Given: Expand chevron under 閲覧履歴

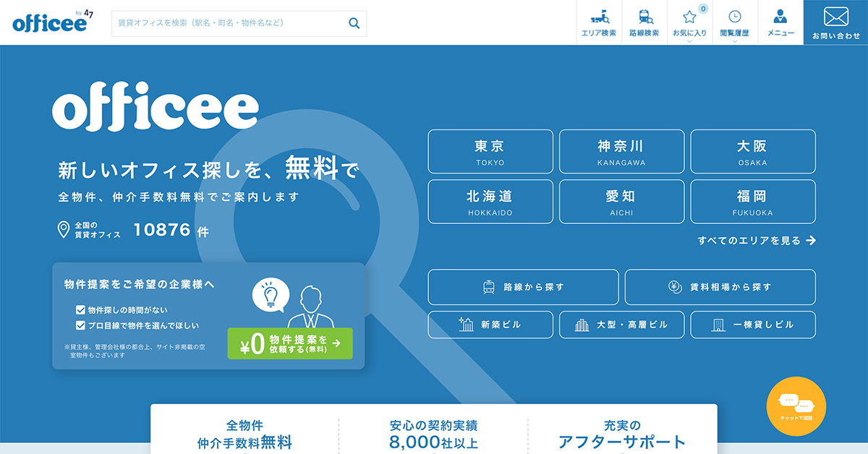Looking at the screenshot, I should (734, 41).
